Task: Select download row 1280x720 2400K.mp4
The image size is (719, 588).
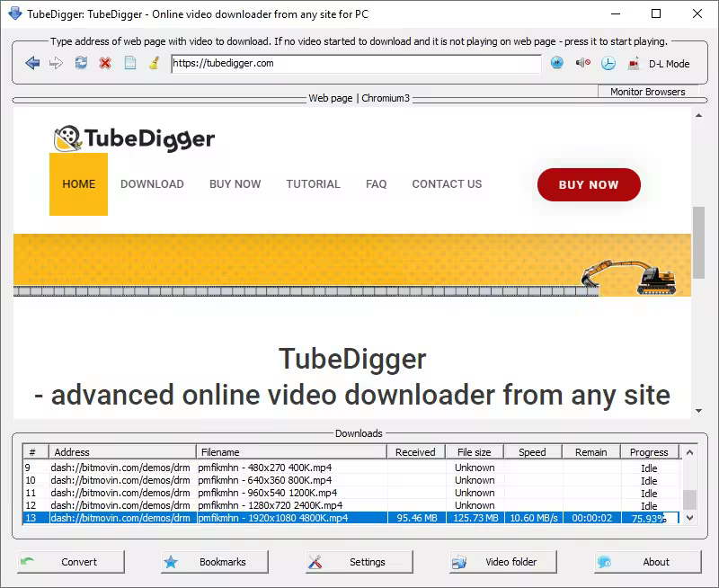Action: [351, 505]
